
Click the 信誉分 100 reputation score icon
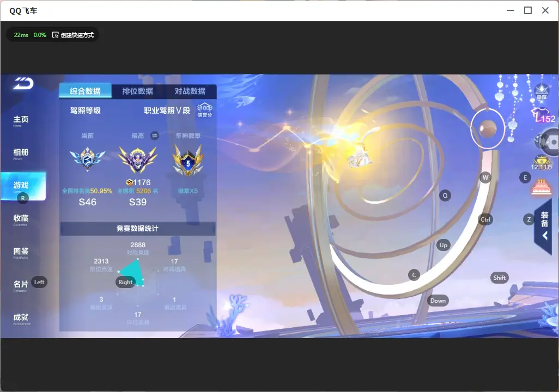205,110
